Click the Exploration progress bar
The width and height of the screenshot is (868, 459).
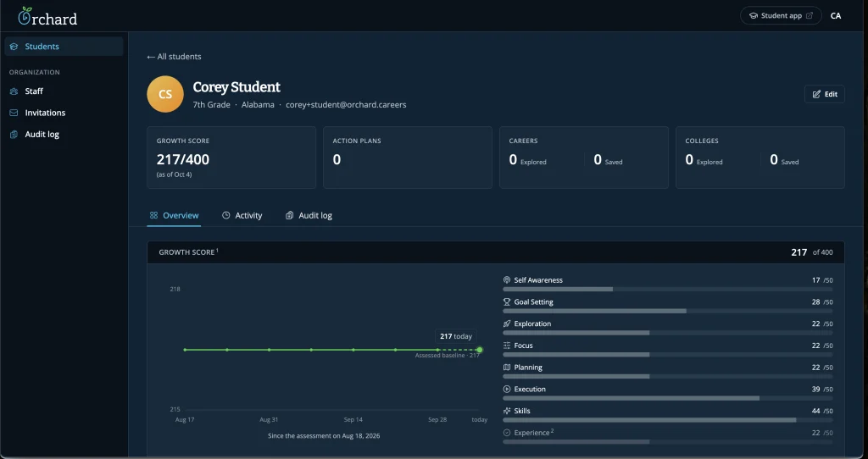[668, 333]
